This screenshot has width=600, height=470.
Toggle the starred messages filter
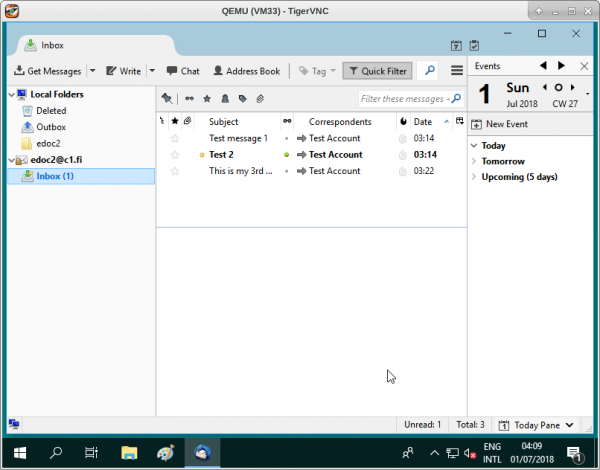click(x=207, y=99)
